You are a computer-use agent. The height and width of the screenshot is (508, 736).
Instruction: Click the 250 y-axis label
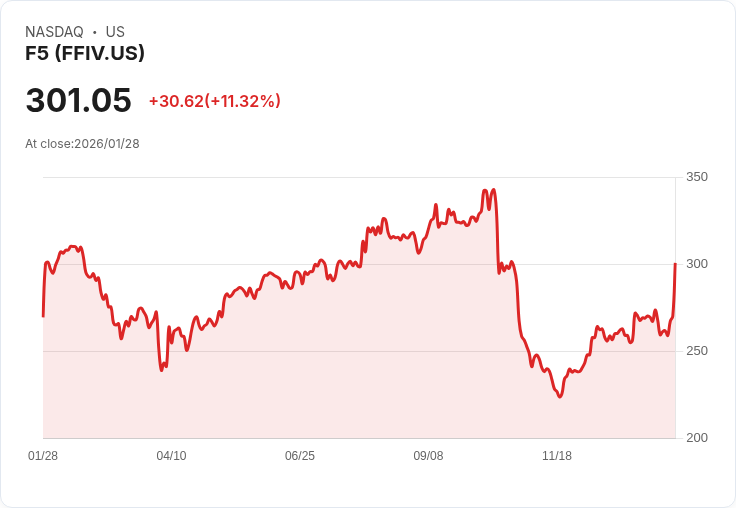(696, 351)
